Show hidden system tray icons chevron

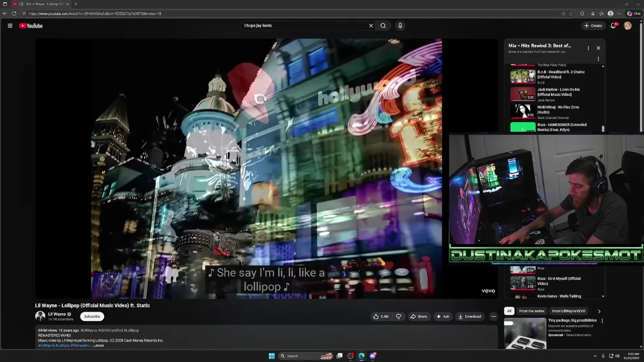pos(595,356)
